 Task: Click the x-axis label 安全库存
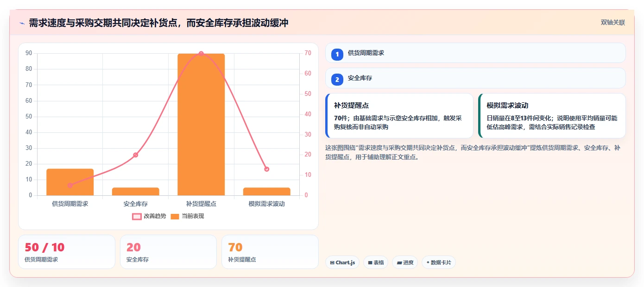pos(136,204)
